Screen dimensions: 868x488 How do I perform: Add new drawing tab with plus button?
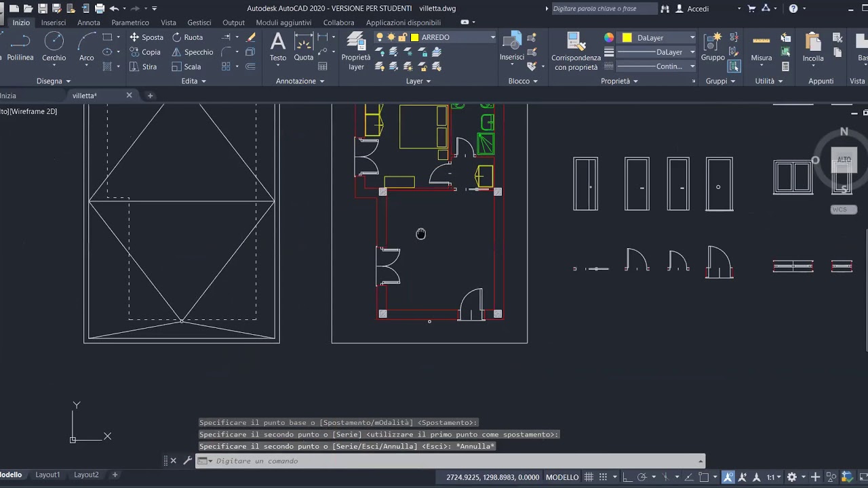(x=151, y=96)
